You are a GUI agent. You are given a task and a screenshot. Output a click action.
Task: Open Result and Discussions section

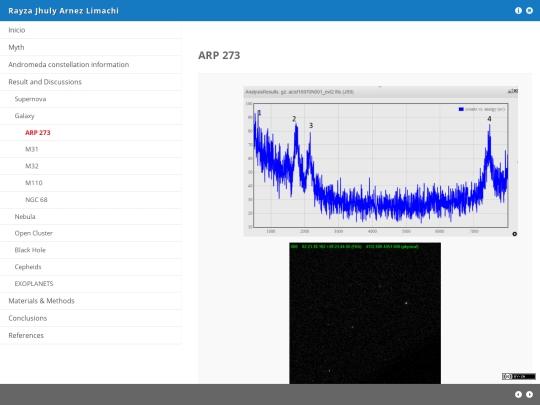tap(91, 82)
